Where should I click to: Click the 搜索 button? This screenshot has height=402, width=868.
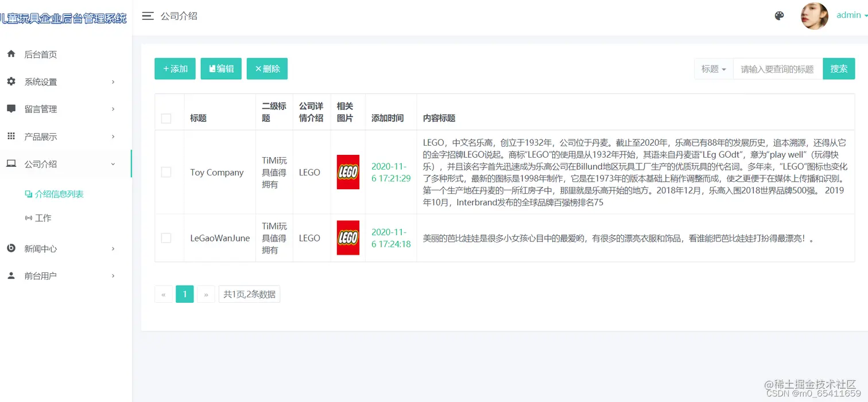(839, 69)
